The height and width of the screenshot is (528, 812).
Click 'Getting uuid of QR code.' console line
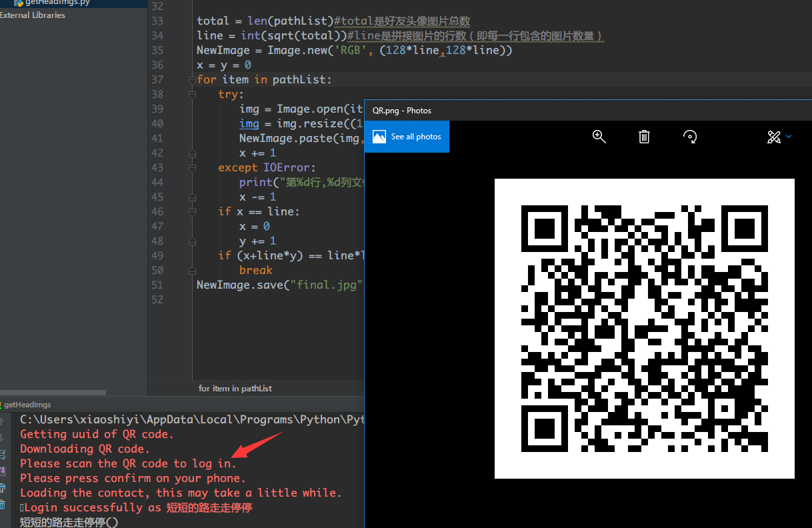click(97, 434)
